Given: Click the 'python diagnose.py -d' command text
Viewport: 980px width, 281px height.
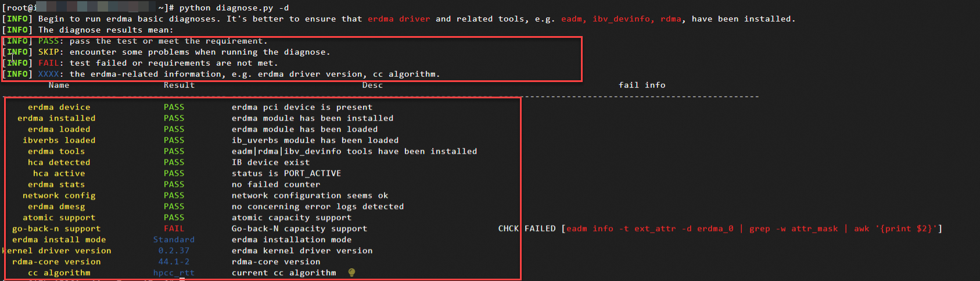Looking at the screenshot, I should pyautogui.click(x=234, y=8).
